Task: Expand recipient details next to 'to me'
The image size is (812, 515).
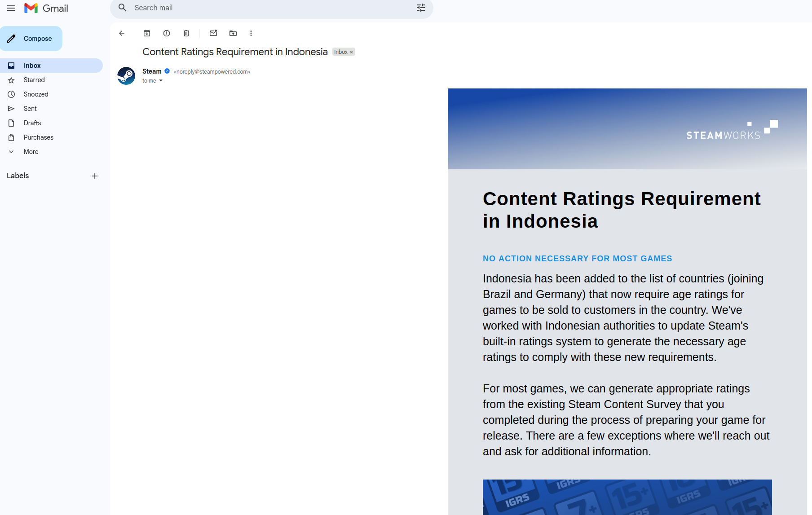Action: [161, 81]
